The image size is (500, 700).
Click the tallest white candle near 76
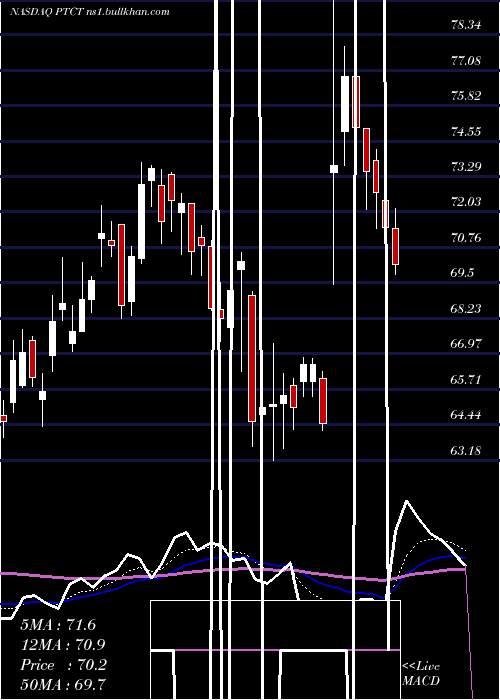(345, 104)
